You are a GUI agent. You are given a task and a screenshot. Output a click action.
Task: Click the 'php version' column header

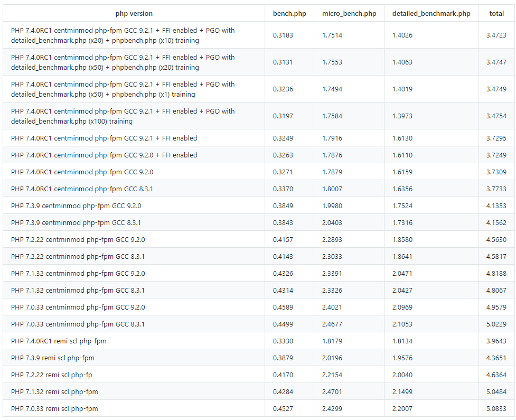[x=134, y=14]
